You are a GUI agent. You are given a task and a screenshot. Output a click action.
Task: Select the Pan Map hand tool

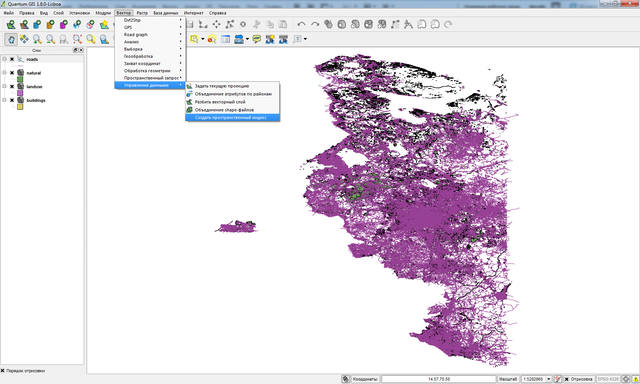tap(11, 39)
